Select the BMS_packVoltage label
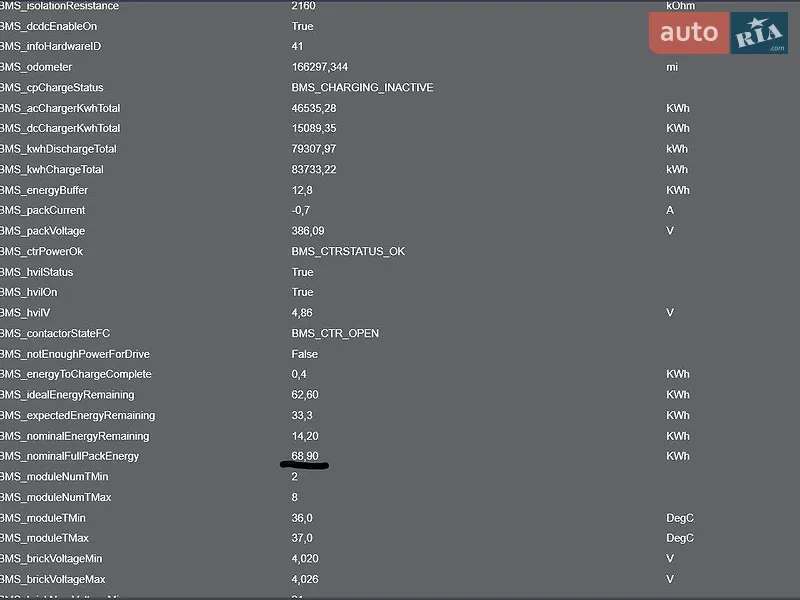The height and width of the screenshot is (600, 800). [42, 231]
